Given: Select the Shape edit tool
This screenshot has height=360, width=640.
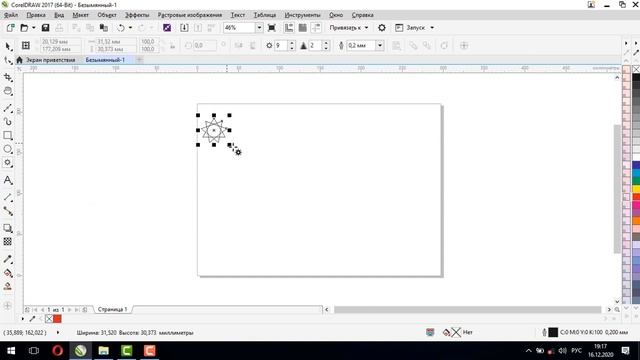Looking at the screenshot, I should [8, 61].
